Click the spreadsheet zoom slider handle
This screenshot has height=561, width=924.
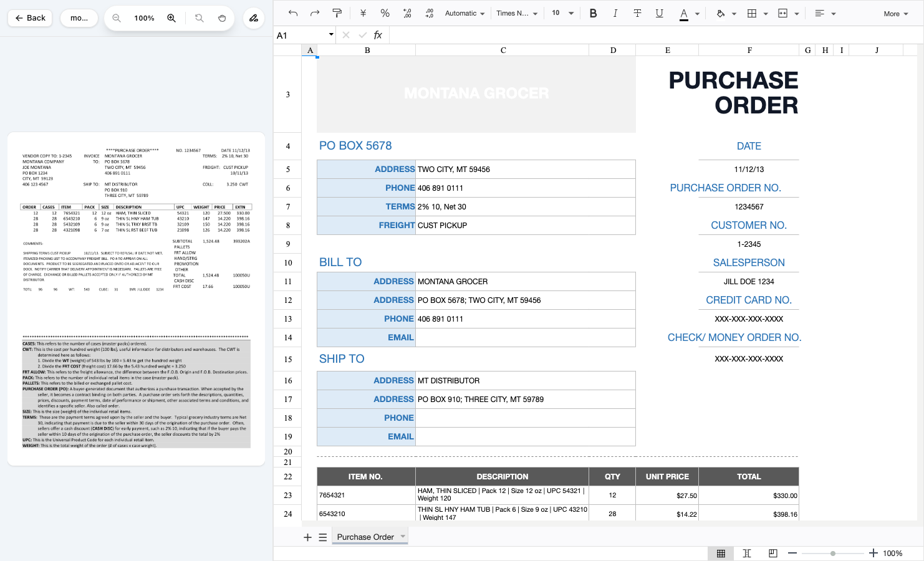(833, 554)
